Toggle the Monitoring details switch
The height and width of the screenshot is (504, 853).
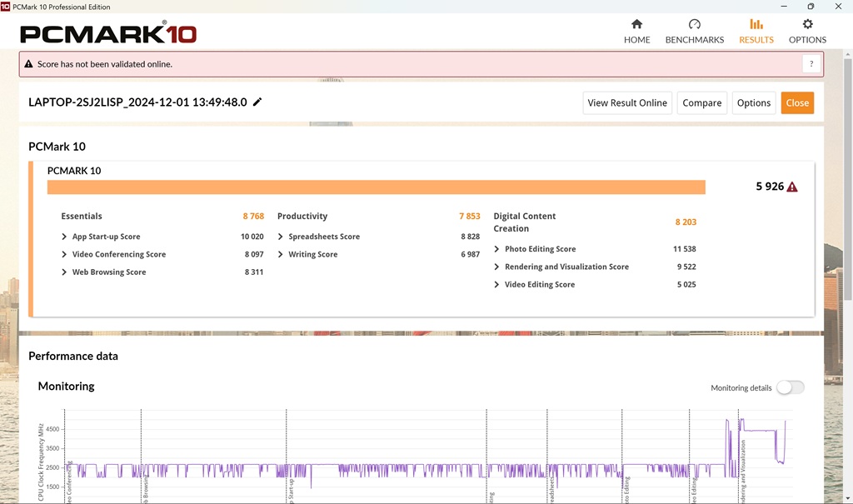click(790, 387)
